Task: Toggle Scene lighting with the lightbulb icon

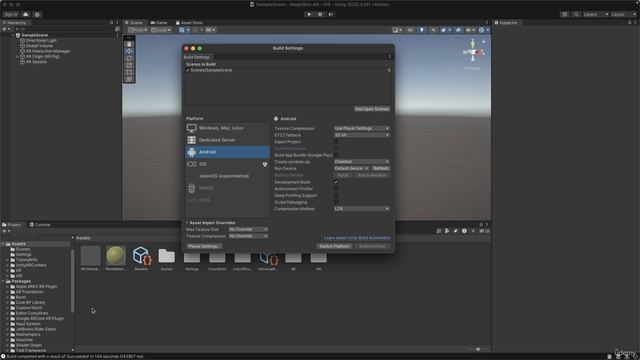Action: click(422, 30)
